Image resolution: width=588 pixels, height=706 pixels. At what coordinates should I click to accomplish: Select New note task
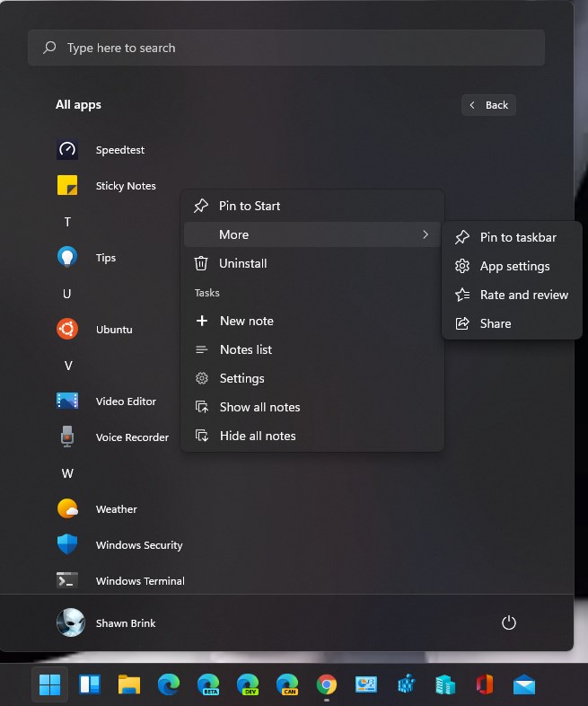tap(312, 321)
